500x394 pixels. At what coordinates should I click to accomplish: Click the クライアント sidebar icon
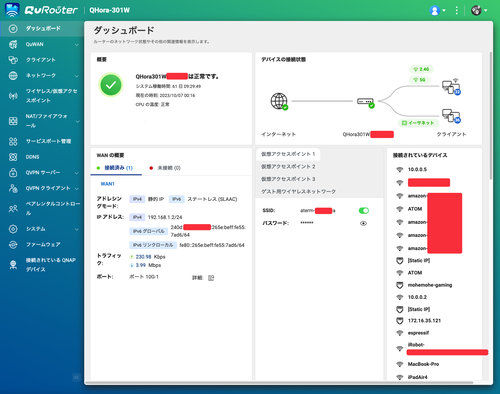(x=13, y=60)
